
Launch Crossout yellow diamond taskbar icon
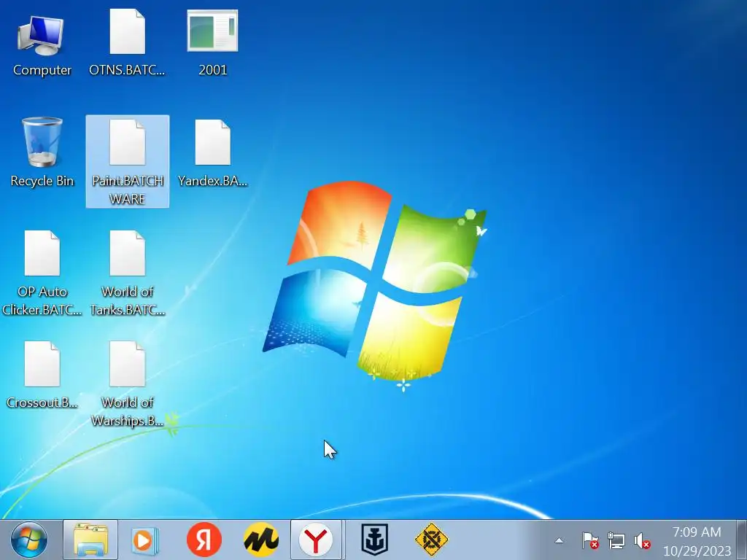(x=431, y=540)
